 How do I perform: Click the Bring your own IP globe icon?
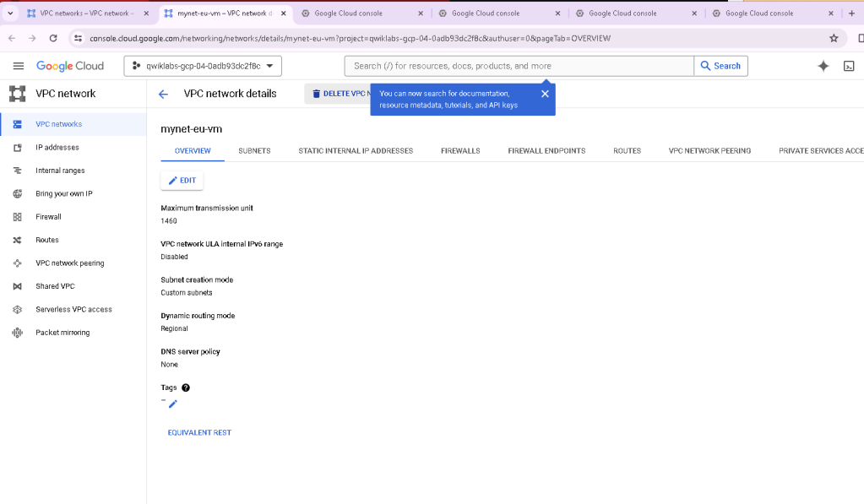(x=18, y=194)
